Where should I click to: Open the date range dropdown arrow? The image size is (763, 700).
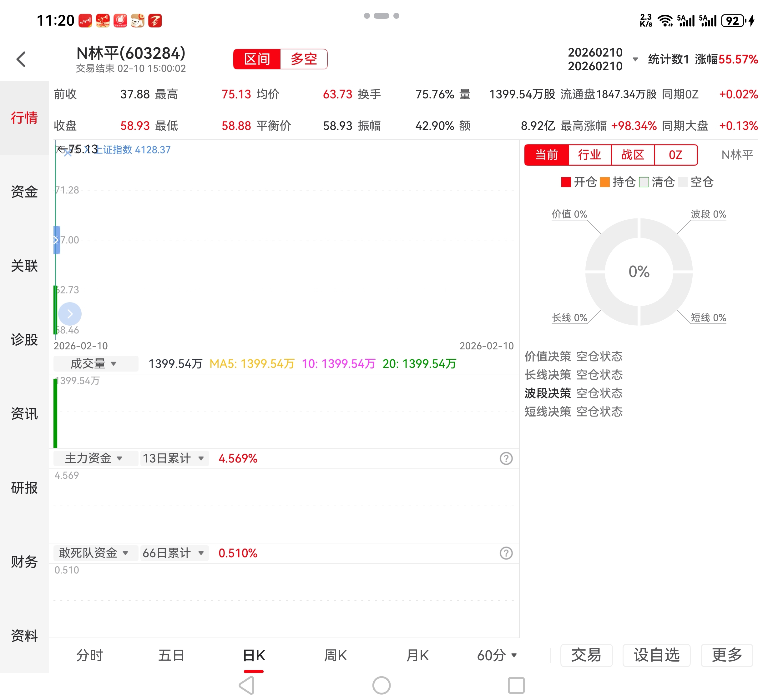point(636,59)
